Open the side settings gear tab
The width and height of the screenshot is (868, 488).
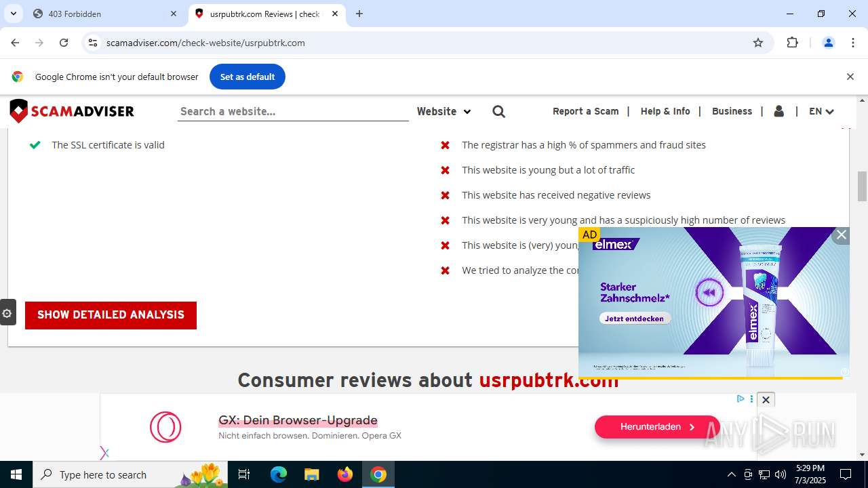[7, 313]
